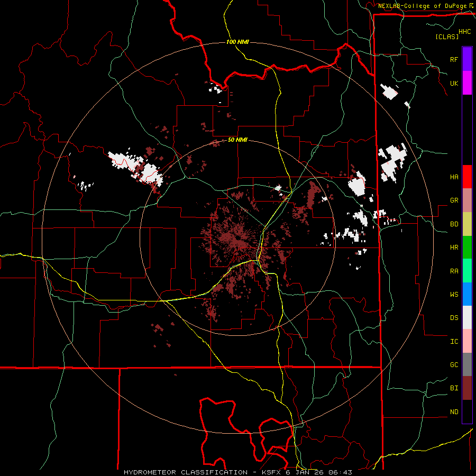
Task: Click the DS white legend swatch
Action: click(467, 317)
